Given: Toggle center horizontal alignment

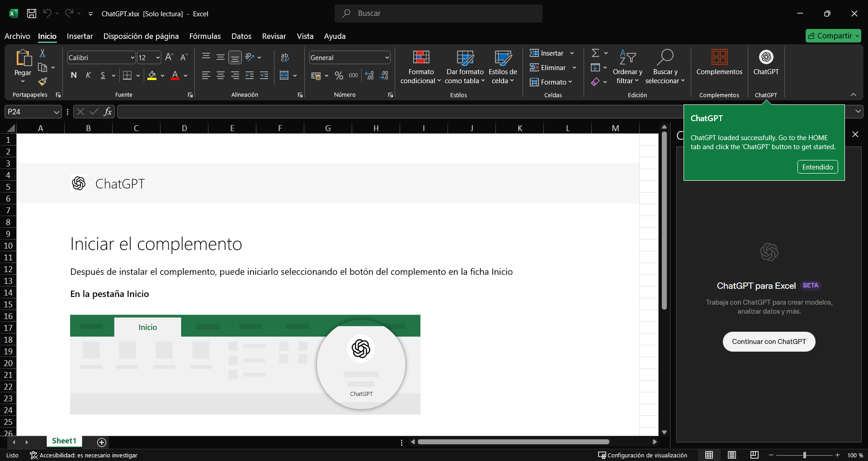Looking at the screenshot, I should (221, 75).
